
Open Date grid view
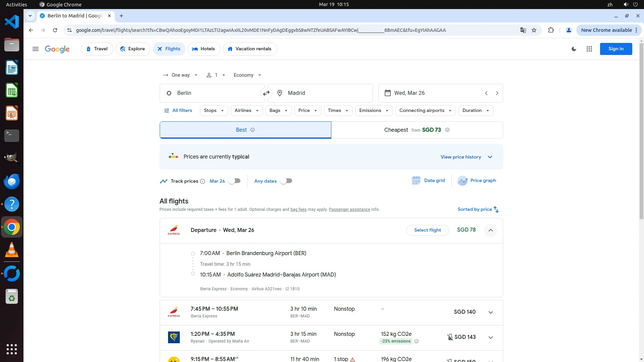[x=428, y=181]
